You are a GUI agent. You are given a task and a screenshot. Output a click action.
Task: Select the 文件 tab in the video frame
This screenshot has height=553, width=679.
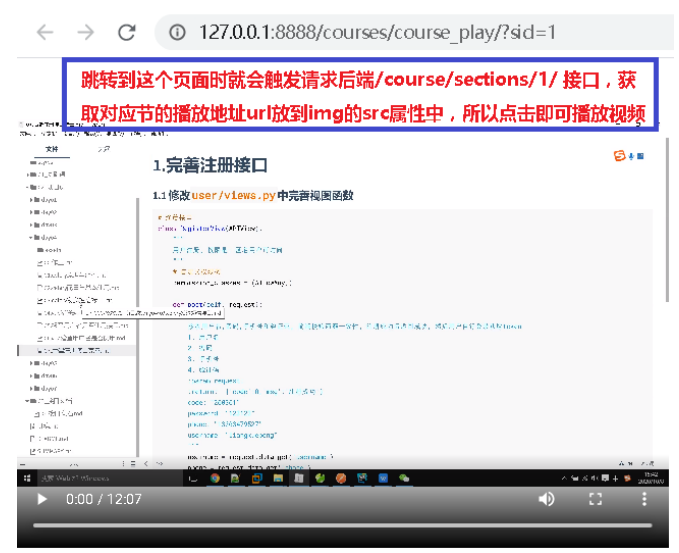tap(52, 149)
